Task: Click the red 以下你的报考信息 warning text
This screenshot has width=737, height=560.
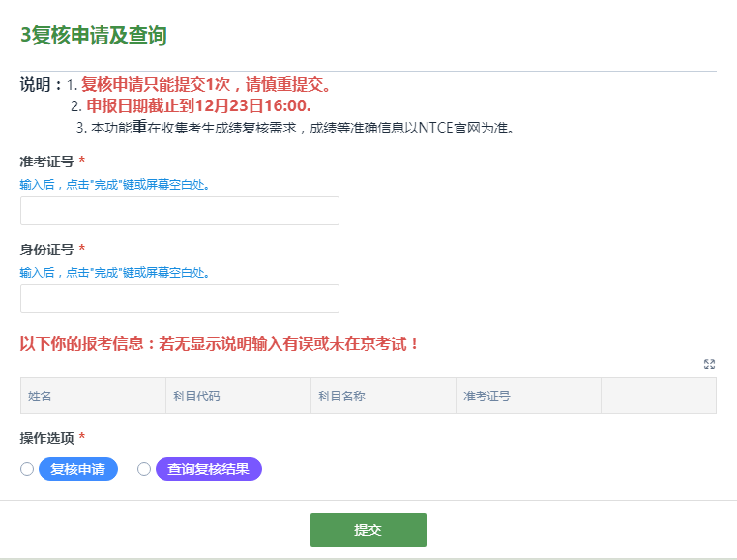Action: [221, 343]
